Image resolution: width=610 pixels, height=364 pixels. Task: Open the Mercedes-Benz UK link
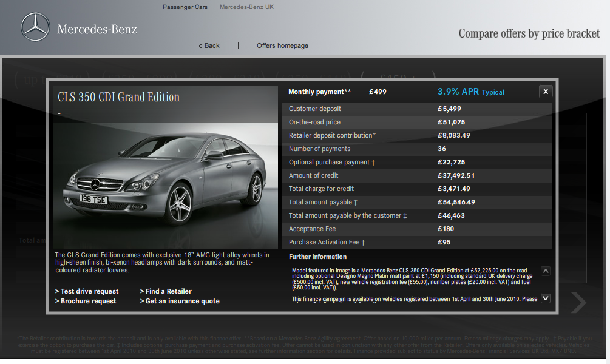pyautogui.click(x=246, y=7)
